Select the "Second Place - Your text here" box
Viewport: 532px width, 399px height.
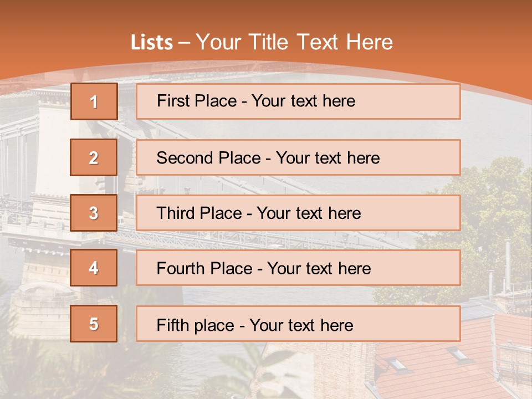298,157
